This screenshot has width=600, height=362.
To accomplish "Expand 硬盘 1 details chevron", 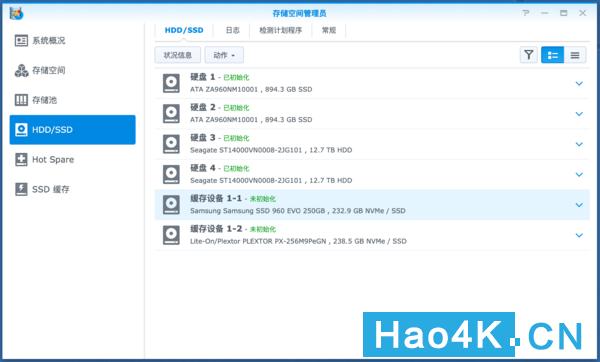I will [579, 83].
